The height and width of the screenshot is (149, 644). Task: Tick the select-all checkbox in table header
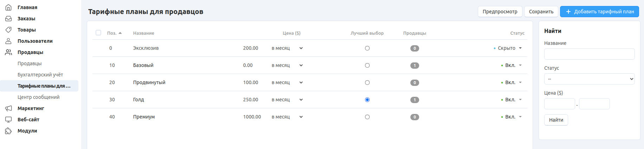98,33
